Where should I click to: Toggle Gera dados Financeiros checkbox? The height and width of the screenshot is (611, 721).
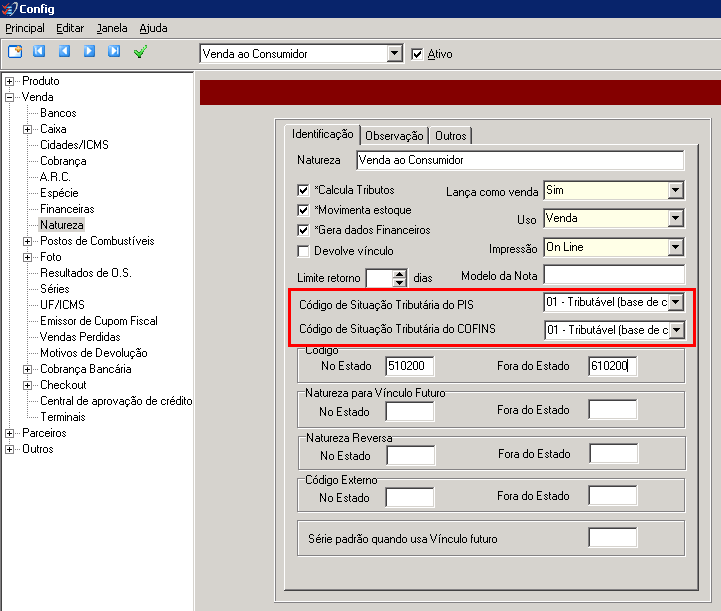pyautogui.click(x=303, y=230)
